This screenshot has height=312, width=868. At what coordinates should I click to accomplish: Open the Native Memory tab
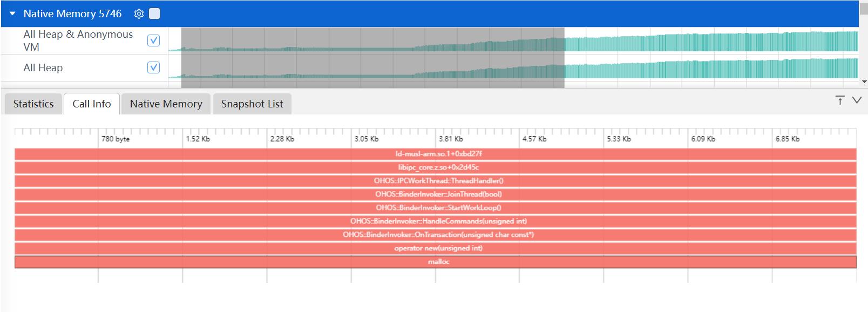click(166, 104)
